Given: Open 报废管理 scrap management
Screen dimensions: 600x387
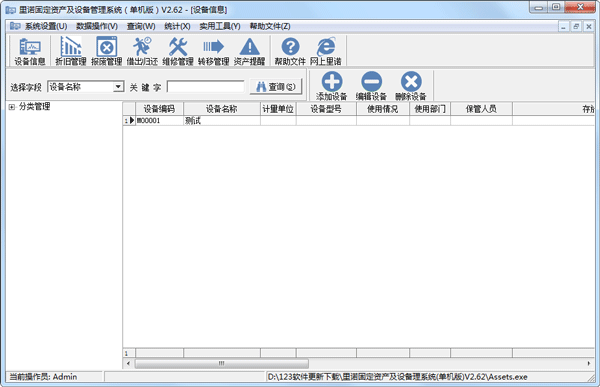Looking at the screenshot, I should coord(106,51).
